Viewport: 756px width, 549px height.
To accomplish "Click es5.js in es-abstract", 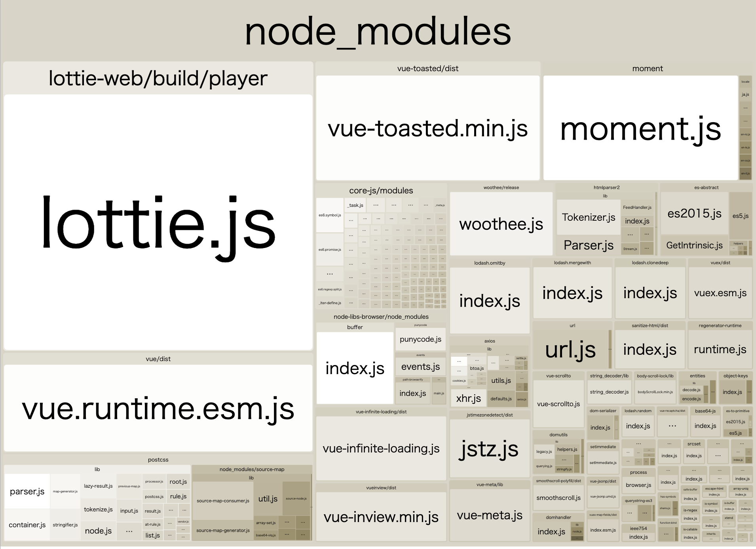I will pyautogui.click(x=740, y=216).
